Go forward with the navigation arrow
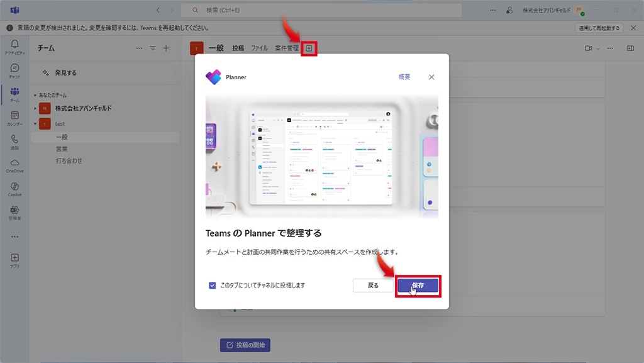Viewport: 644px width, 363px height. [172, 10]
